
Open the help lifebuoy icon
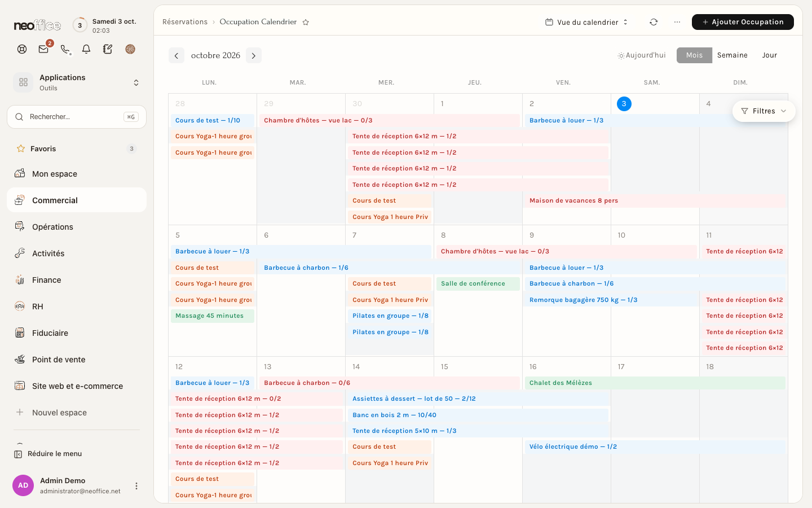[22, 49]
